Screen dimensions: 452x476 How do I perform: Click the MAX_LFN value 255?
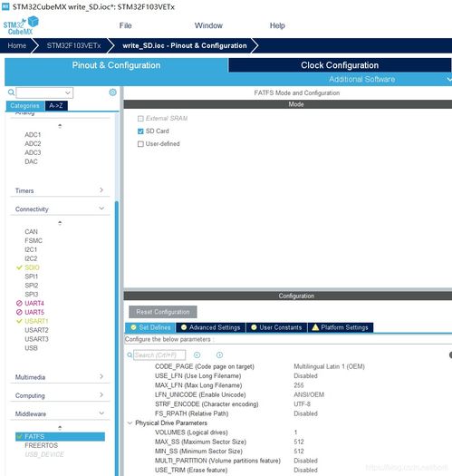tap(299, 385)
